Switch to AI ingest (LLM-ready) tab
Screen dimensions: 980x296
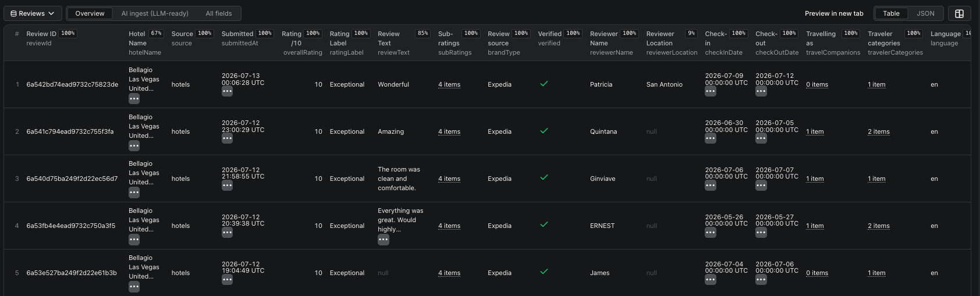click(155, 13)
